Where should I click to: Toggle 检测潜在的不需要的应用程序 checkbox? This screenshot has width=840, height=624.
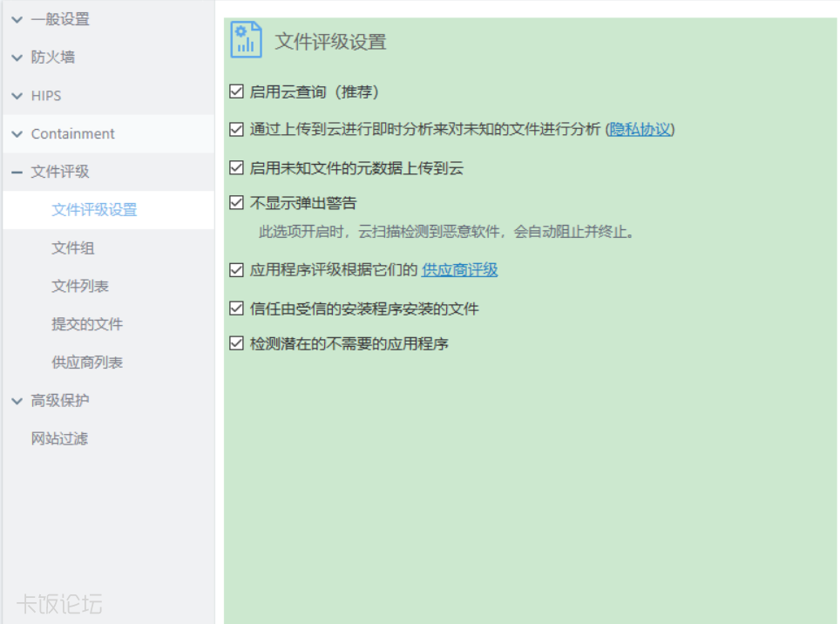coord(236,343)
